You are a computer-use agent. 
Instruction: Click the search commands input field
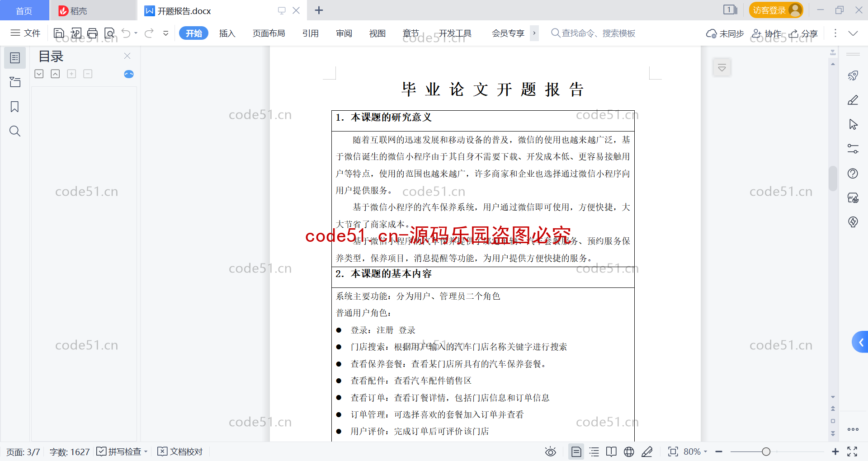pos(593,33)
